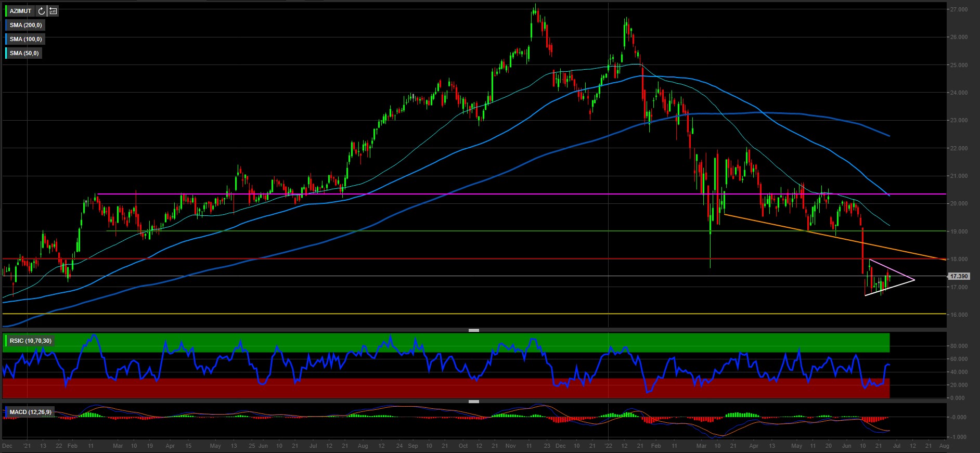Click the divider handle above the MACD panel
Screen dimensions: 980x453
pos(473,402)
